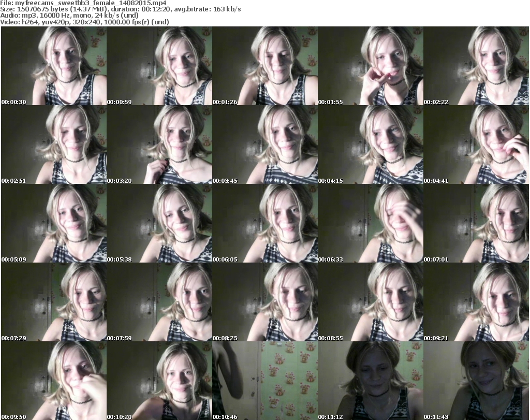Open the frame stamped 00:00:59
The image size is (530, 420).
point(159,66)
